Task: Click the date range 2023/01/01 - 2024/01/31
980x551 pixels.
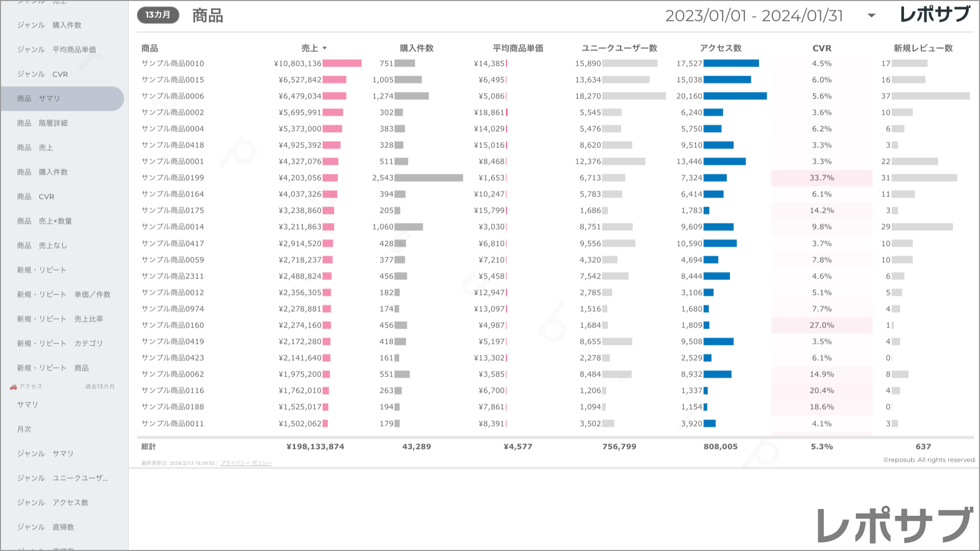Action: 754,16
